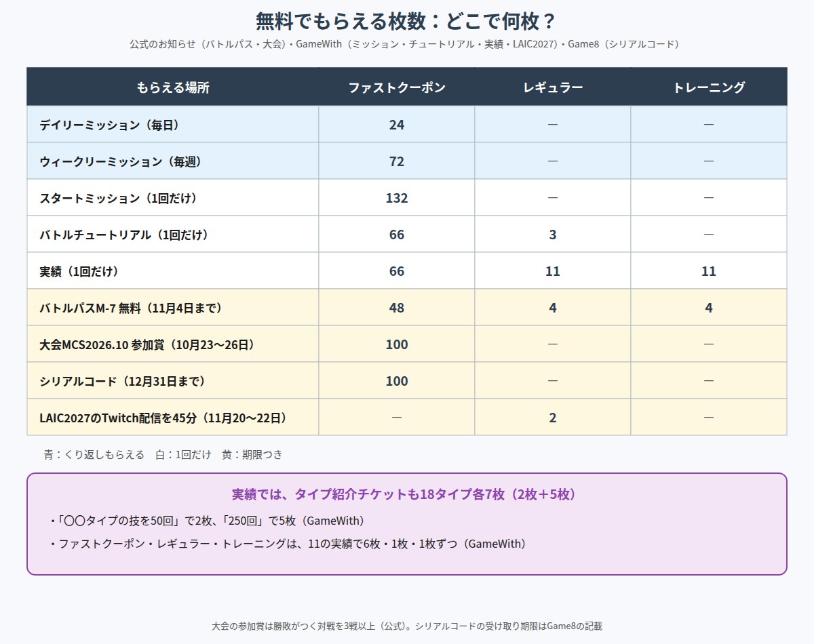This screenshot has width=814, height=644.
Task: Click レギュラー value 11 in the 実績 row
Action: [x=553, y=271]
